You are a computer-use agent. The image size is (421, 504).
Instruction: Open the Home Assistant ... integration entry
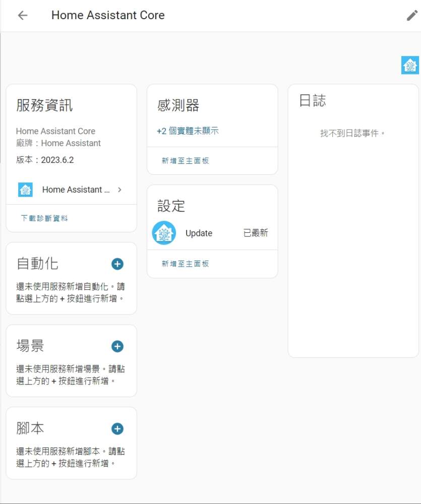coord(76,190)
